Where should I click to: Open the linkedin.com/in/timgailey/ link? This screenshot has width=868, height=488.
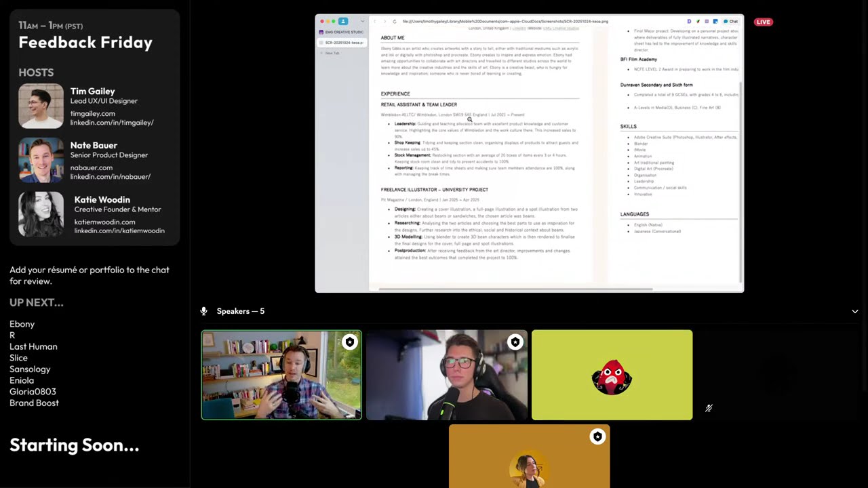pyautogui.click(x=112, y=123)
